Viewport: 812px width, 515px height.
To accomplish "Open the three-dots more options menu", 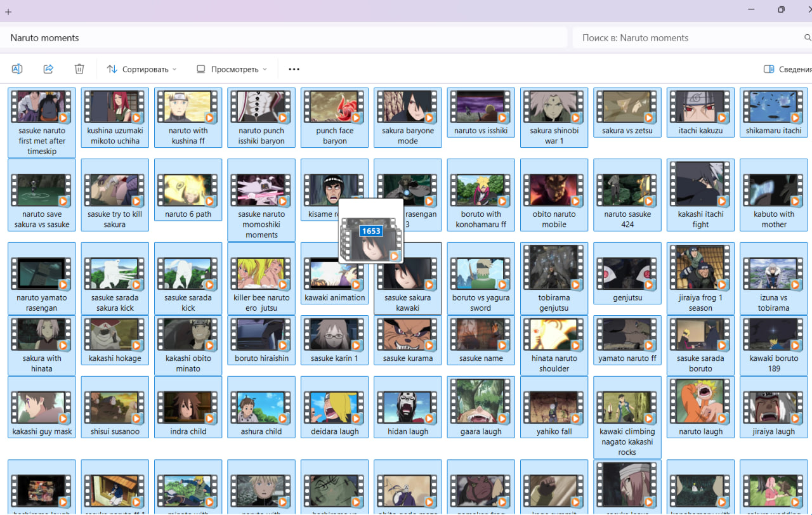I will point(294,69).
